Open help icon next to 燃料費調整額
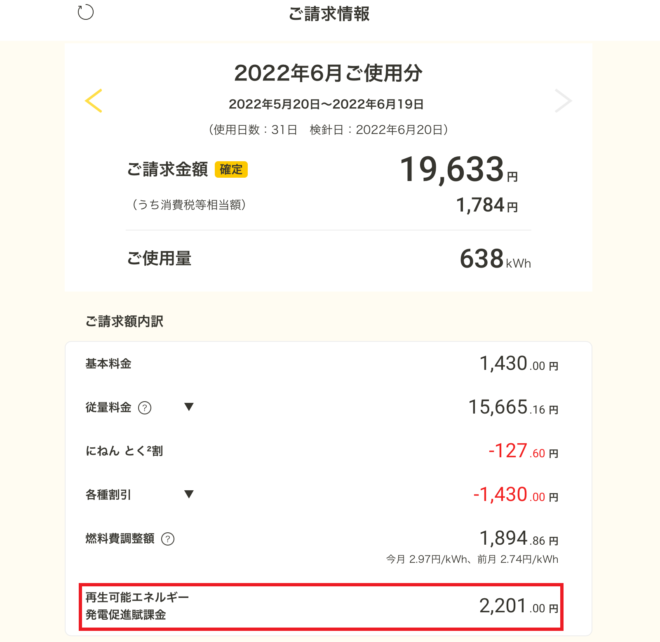The width and height of the screenshot is (660, 642). [x=167, y=538]
